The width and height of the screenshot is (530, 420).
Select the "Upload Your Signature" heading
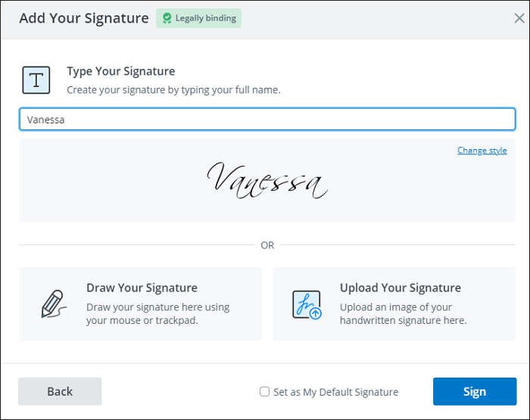pos(400,288)
